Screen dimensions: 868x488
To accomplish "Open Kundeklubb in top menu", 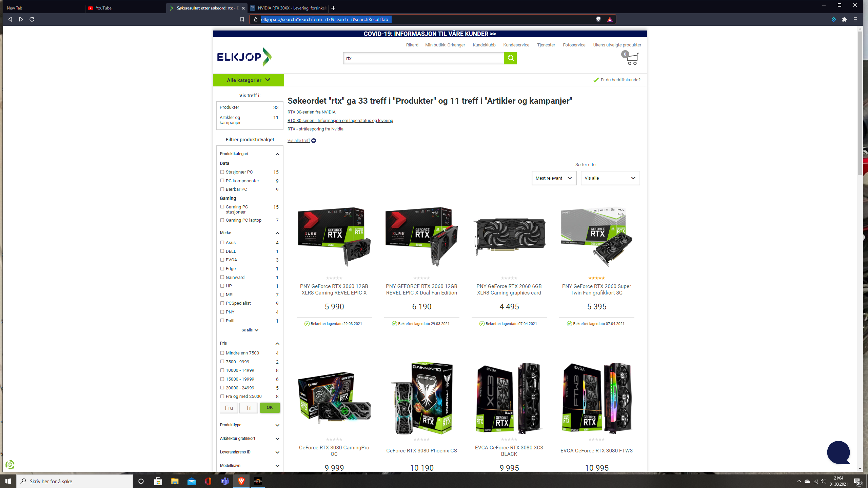I will pos(484,45).
